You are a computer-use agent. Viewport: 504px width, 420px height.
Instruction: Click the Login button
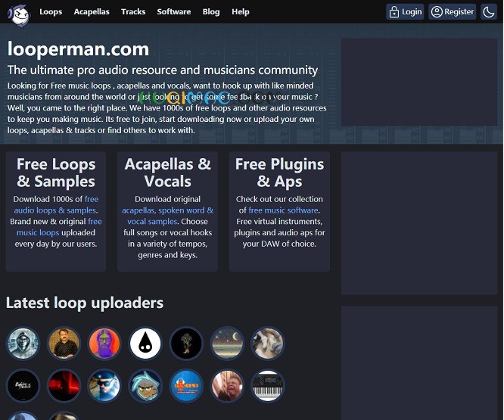click(405, 12)
